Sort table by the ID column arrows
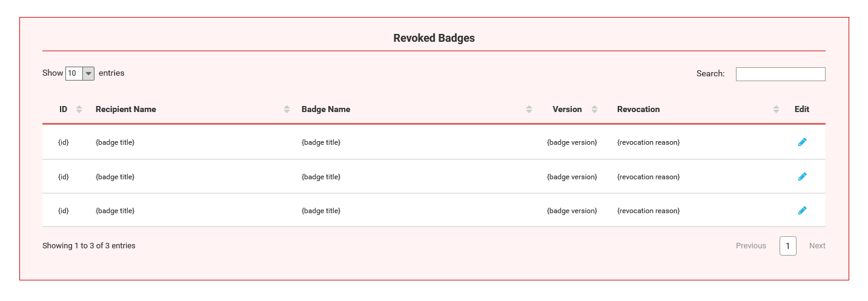 click(x=79, y=110)
